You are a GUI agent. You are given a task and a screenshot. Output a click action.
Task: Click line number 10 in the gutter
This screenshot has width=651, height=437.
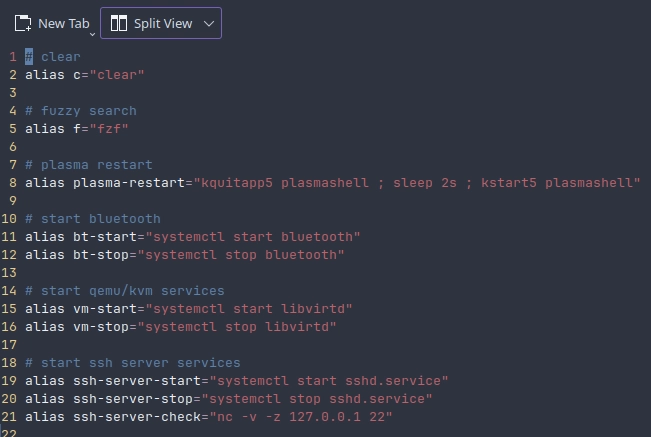pos(9,219)
